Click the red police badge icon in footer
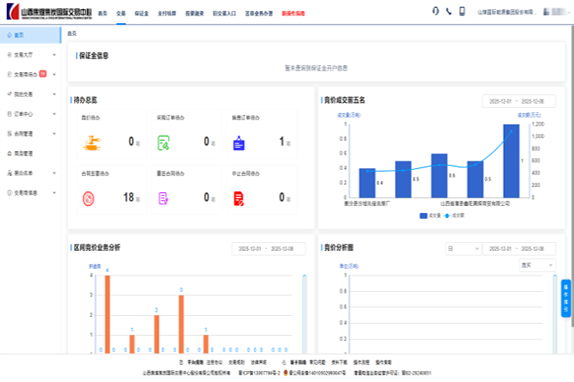Screen dimensions: 574x382 tap(286, 373)
